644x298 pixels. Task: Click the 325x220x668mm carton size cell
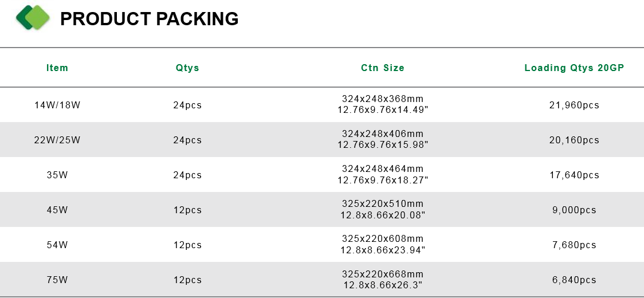click(383, 280)
